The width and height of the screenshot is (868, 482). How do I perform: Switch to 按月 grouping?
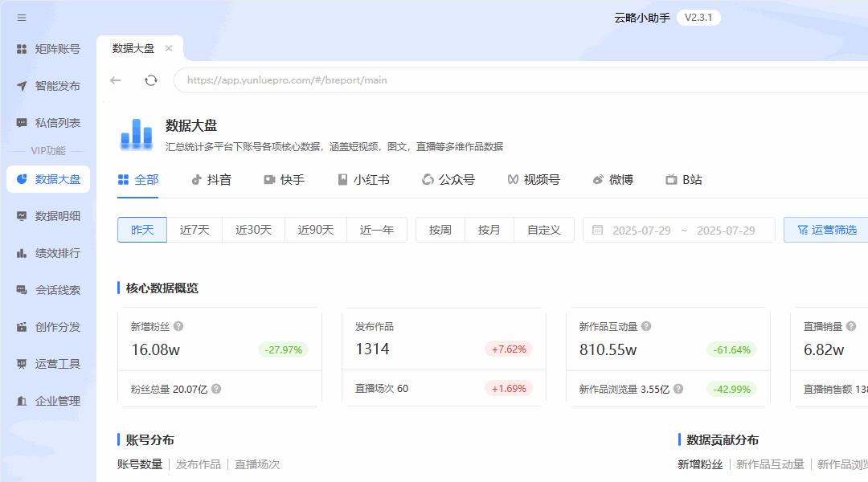coord(489,230)
